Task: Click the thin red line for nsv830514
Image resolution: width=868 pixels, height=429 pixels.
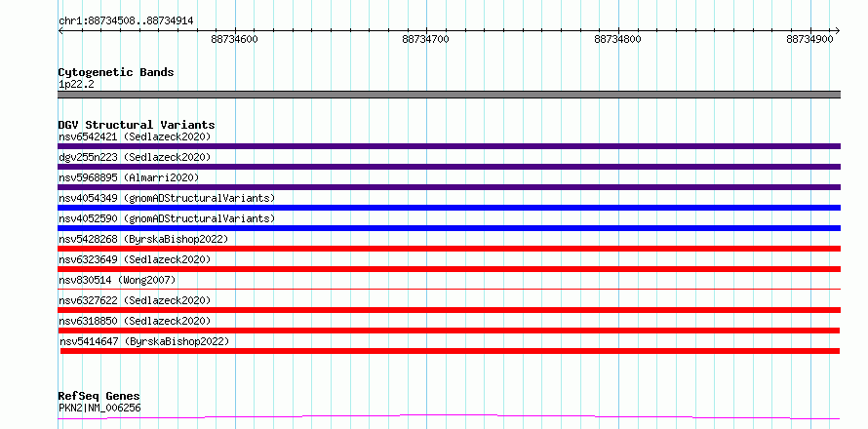Action: (x=449, y=289)
